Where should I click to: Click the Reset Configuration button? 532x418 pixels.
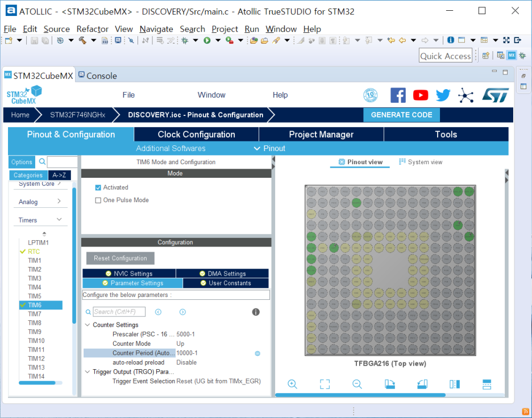(x=120, y=258)
